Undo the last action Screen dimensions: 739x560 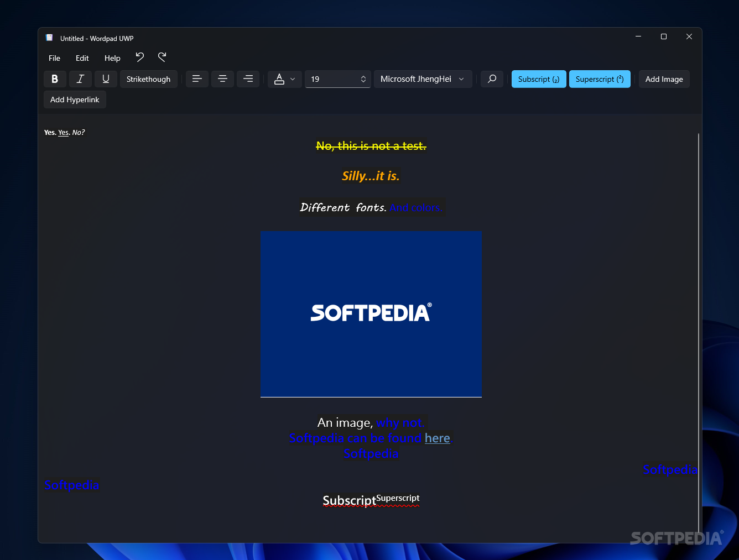pos(139,57)
